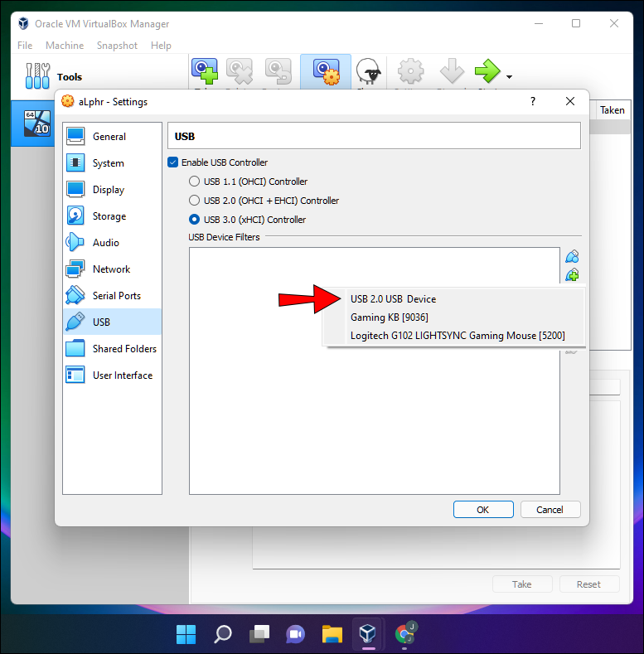Image resolution: width=644 pixels, height=654 pixels.
Task: Open the Display settings category
Action: click(112, 190)
